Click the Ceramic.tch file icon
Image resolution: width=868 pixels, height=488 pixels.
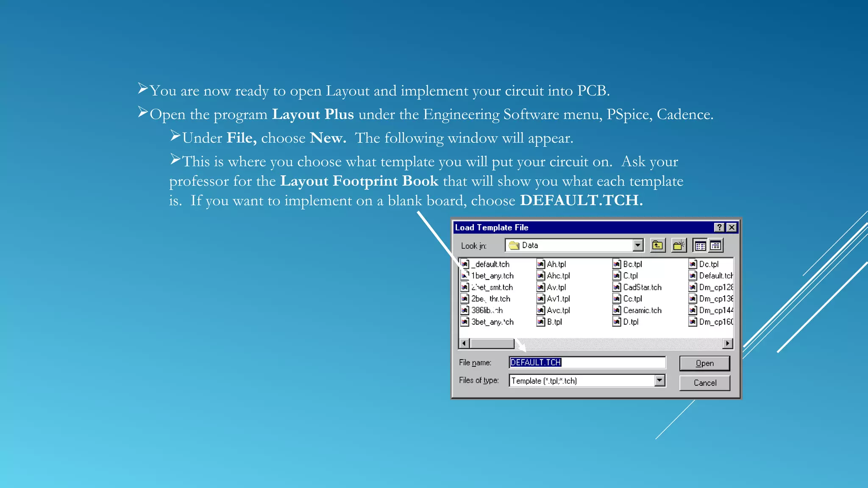617,311
